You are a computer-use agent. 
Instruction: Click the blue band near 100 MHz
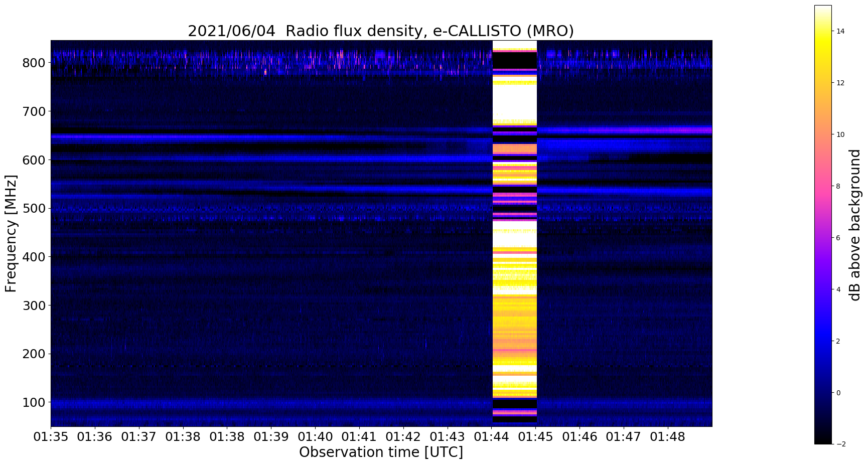tap(271, 403)
